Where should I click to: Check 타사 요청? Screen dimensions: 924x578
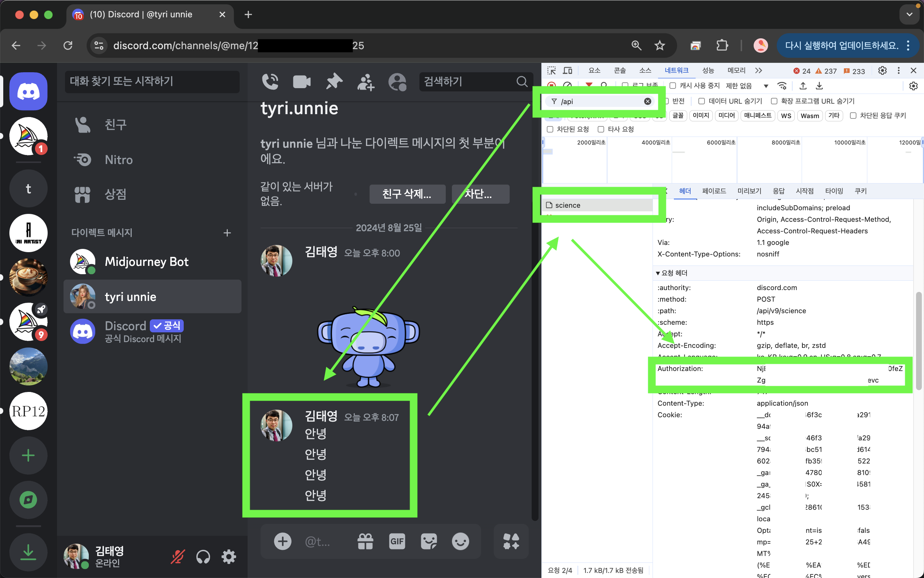[x=601, y=129]
